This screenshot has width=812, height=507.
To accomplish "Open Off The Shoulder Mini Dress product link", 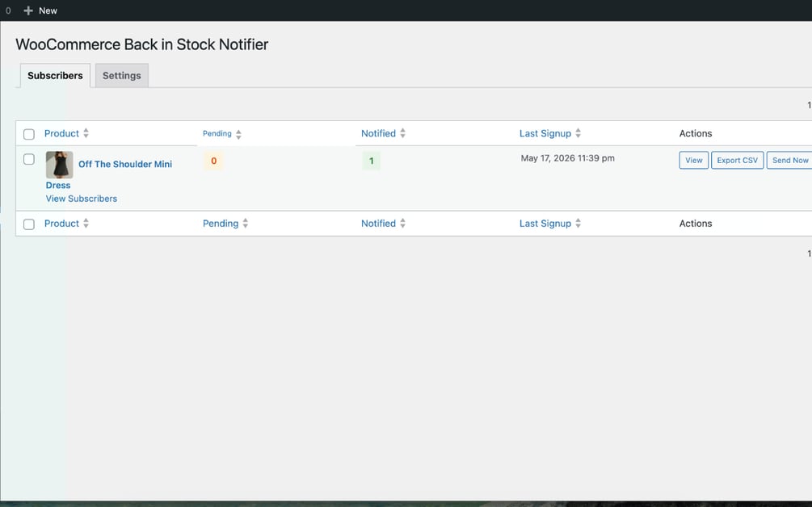I will pyautogui.click(x=124, y=164).
